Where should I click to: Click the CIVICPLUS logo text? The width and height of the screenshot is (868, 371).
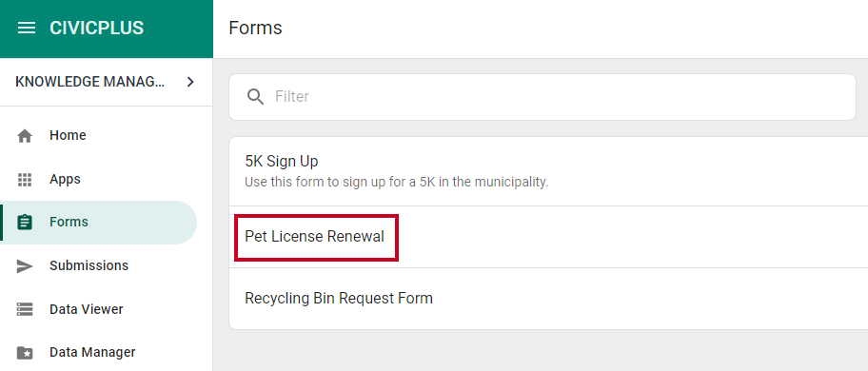point(97,29)
